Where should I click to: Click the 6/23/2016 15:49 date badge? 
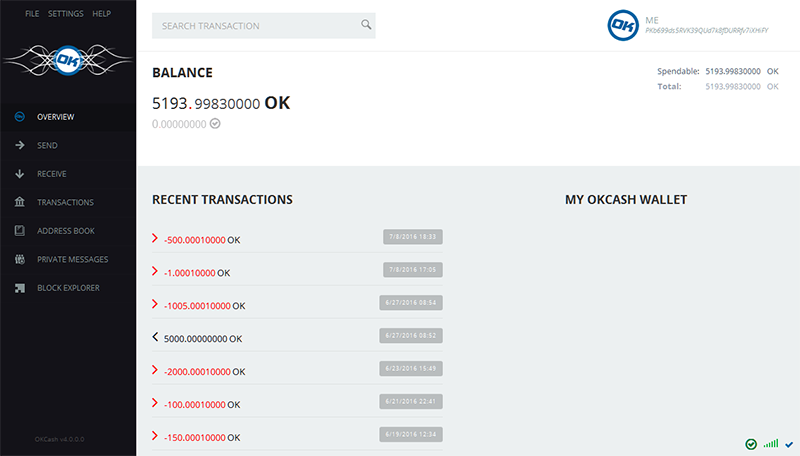[x=411, y=368]
